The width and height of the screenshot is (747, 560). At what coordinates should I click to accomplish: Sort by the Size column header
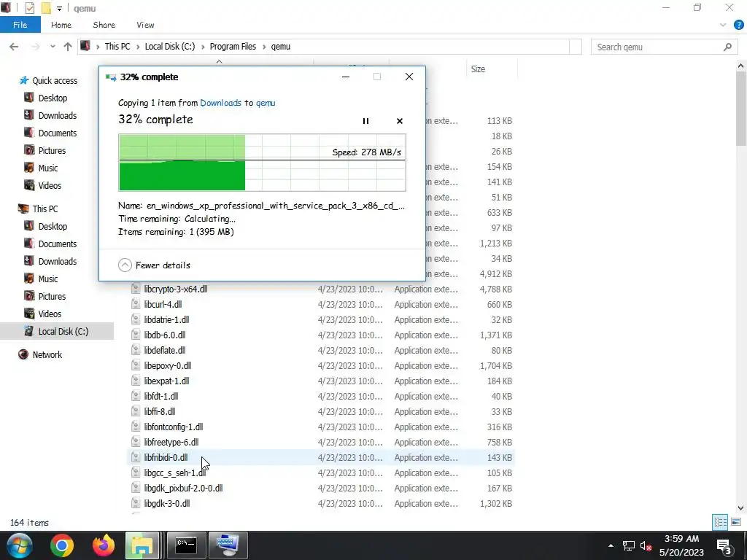tap(478, 69)
